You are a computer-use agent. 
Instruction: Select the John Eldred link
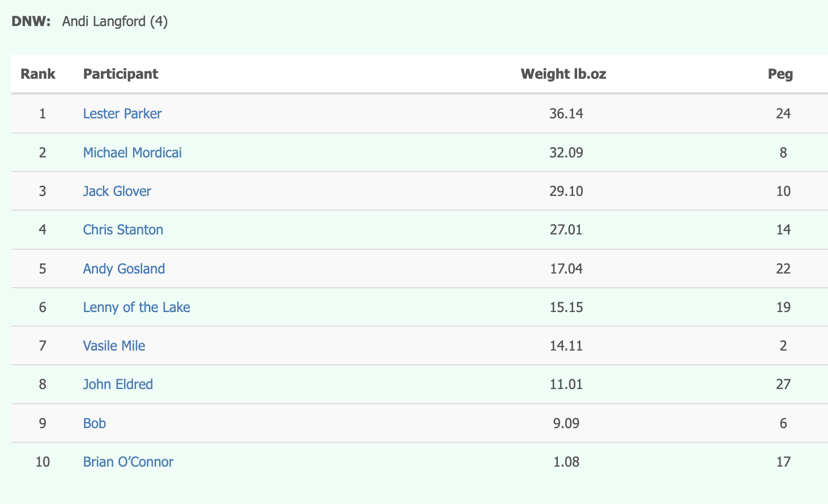(118, 384)
